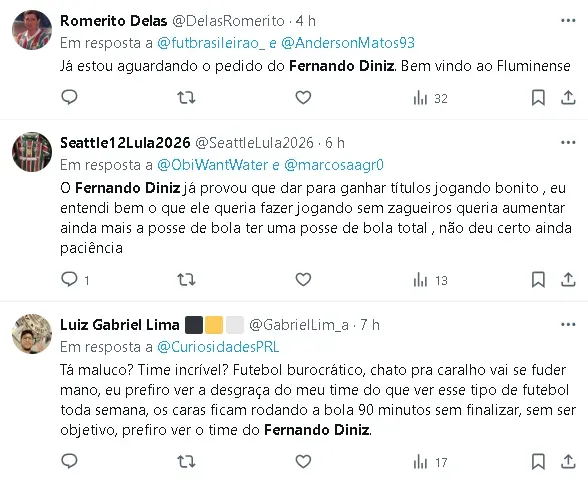588x481 pixels.
Task: Retweet Seattle12Lula2026's post
Action: click(186, 280)
